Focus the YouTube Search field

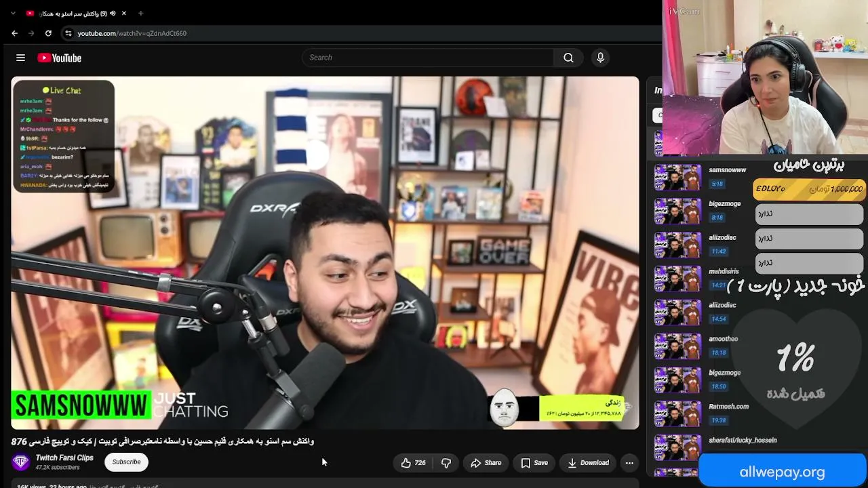tap(427, 58)
